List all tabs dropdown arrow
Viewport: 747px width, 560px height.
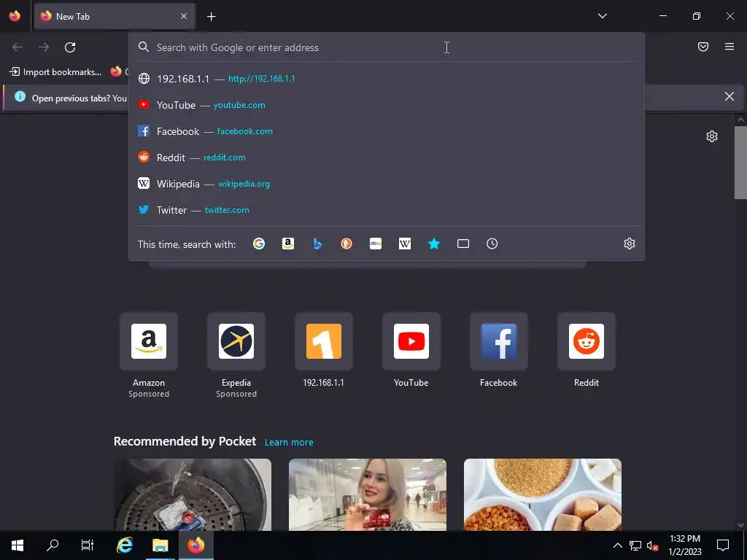pyautogui.click(x=602, y=16)
